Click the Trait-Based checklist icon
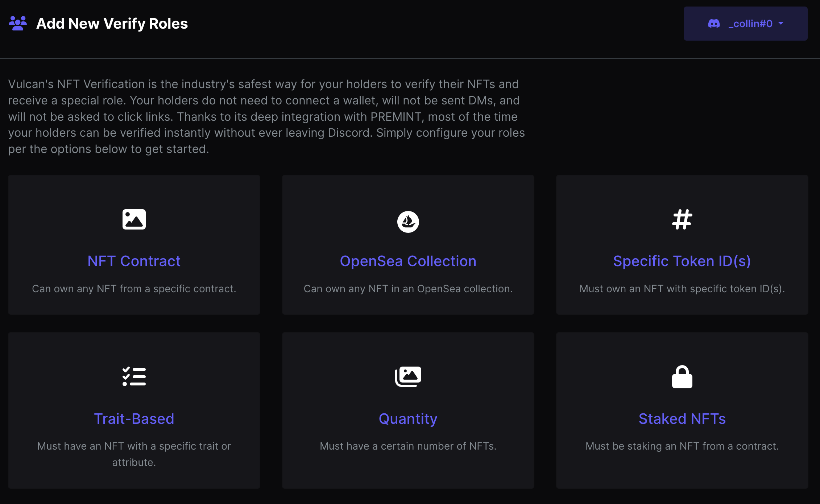820x504 pixels. coord(134,376)
